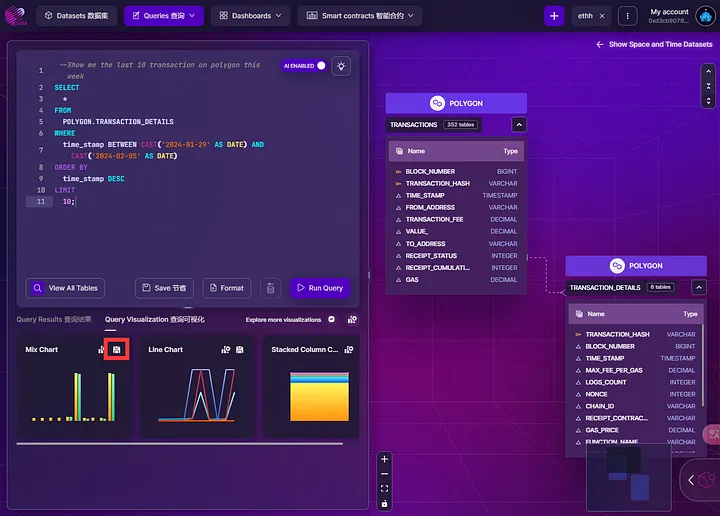
Task: Fit the canvas view to screen
Action: [385, 489]
